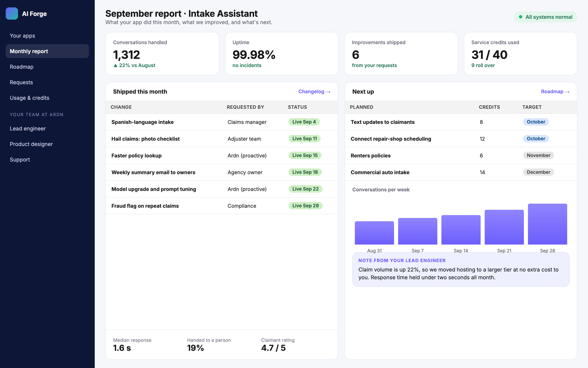Select Hail claims: photo checklist row

pyautogui.click(x=222, y=139)
